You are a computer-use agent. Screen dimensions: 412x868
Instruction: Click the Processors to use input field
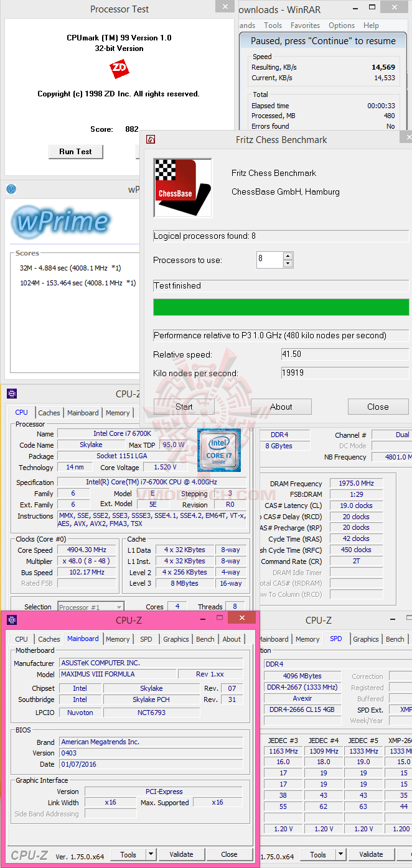point(269,260)
